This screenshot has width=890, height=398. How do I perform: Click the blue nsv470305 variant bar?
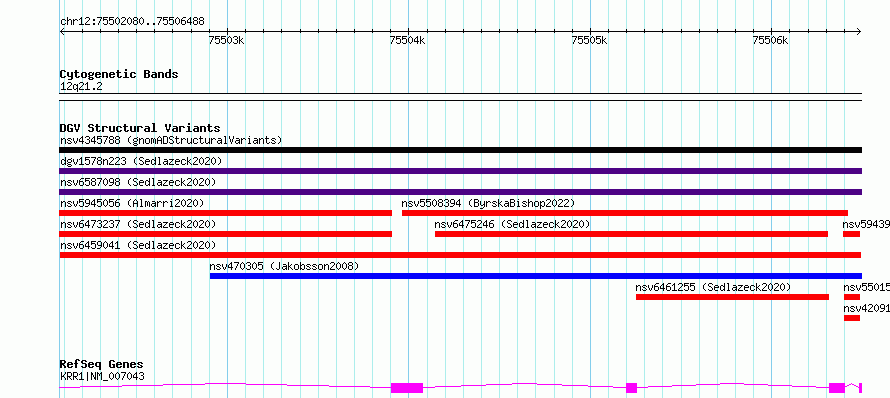pyautogui.click(x=536, y=276)
